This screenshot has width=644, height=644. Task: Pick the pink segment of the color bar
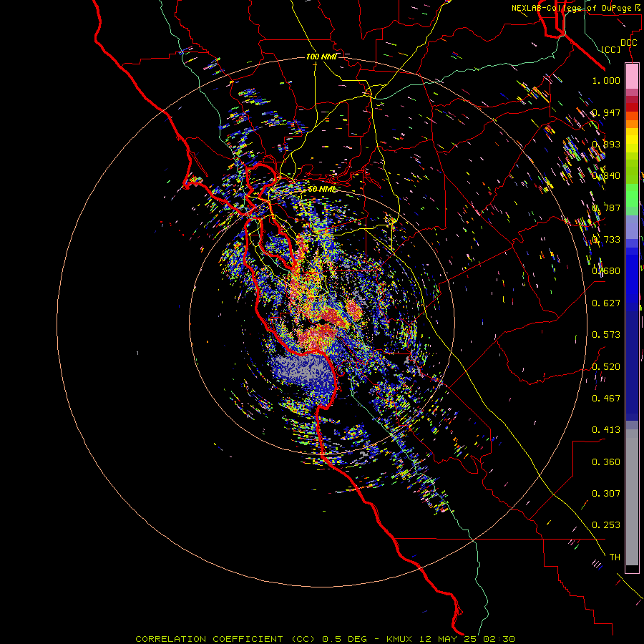tap(632, 76)
